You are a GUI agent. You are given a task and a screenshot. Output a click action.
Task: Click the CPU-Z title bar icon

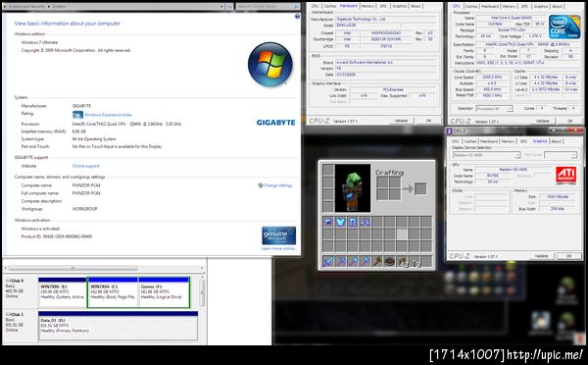(x=450, y=131)
